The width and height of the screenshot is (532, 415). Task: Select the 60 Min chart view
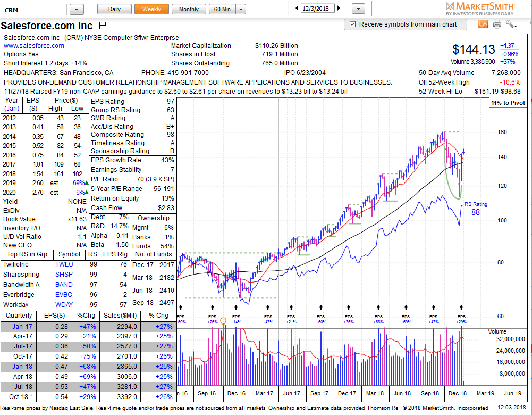(222, 9)
